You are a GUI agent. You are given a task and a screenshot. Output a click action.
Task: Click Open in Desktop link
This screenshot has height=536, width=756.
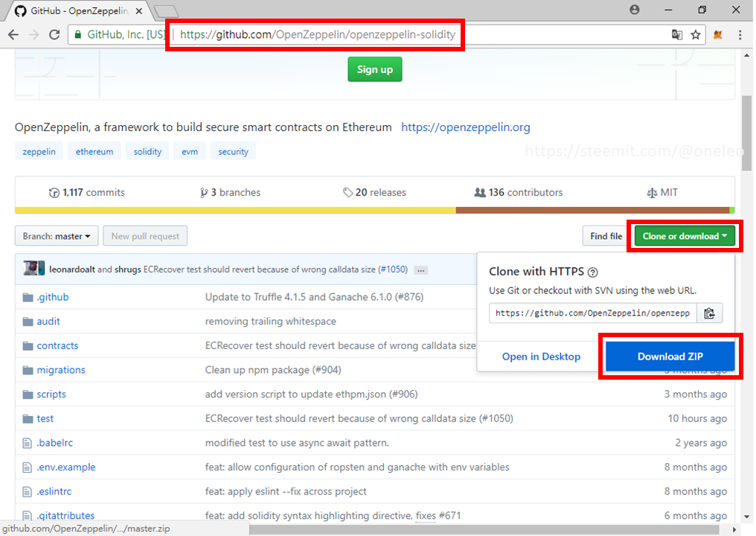pyautogui.click(x=541, y=357)
